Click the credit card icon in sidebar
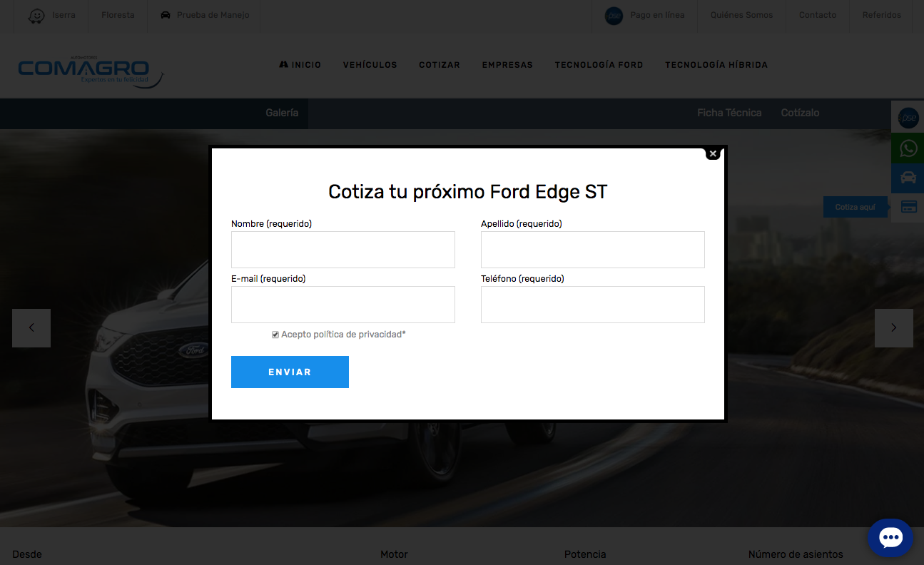The height and width of the screenshot is (565, 924). (x=908, y=207)
